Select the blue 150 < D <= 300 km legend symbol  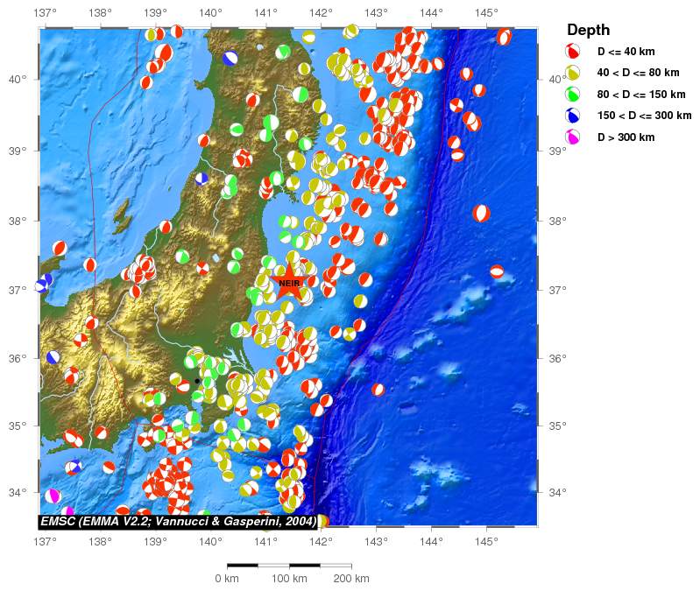[573, 116]
